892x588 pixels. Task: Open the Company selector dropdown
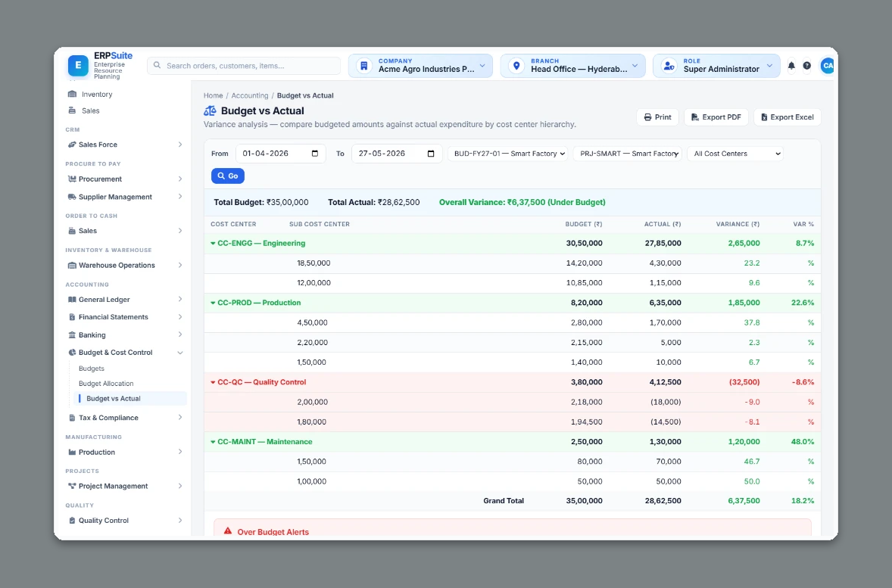[x=420, y=66]
